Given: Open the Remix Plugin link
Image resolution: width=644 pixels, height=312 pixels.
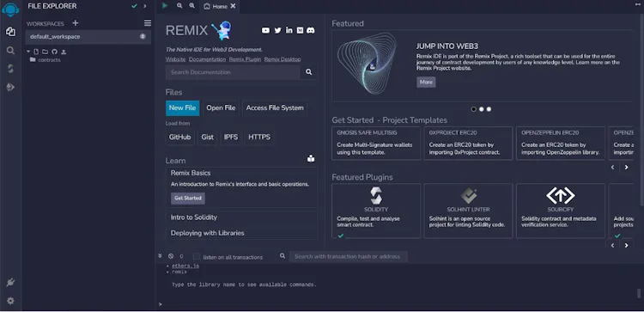Looking at the screenshot, I should coord(246,59).
